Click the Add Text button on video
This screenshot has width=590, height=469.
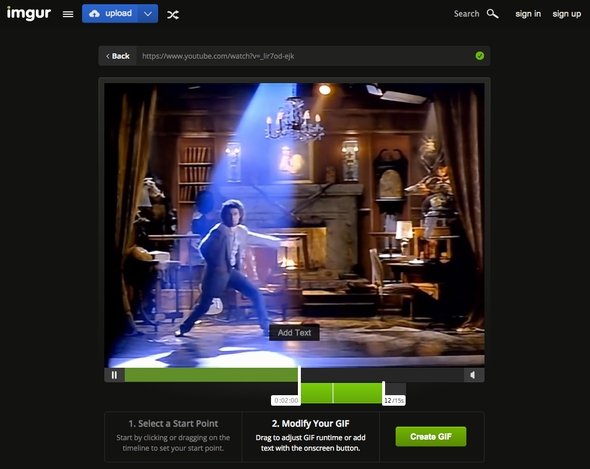(294, 333)
